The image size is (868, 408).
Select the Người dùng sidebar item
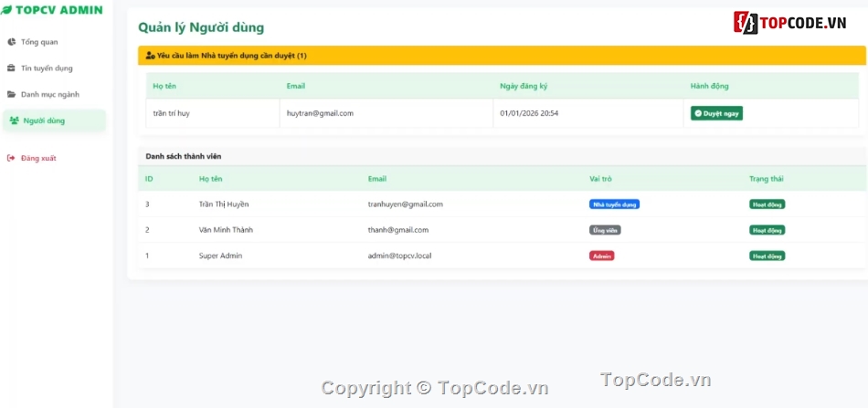click(x=54, y=120)
